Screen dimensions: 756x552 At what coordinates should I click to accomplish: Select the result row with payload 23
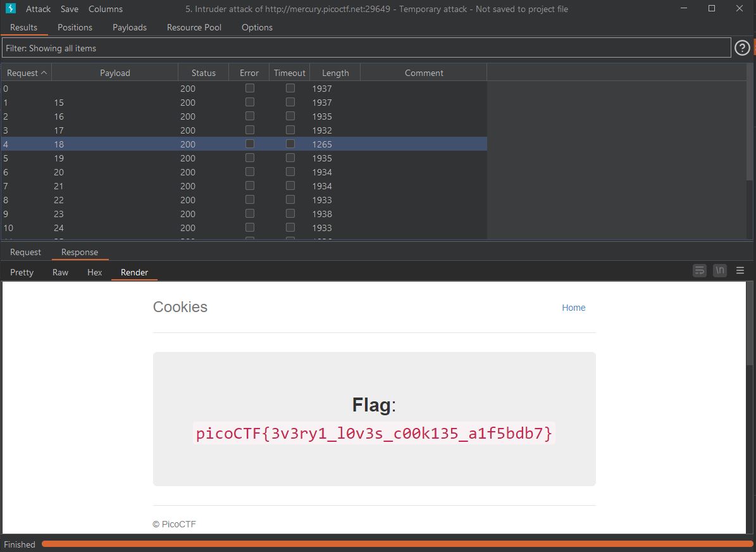[244, 214]
